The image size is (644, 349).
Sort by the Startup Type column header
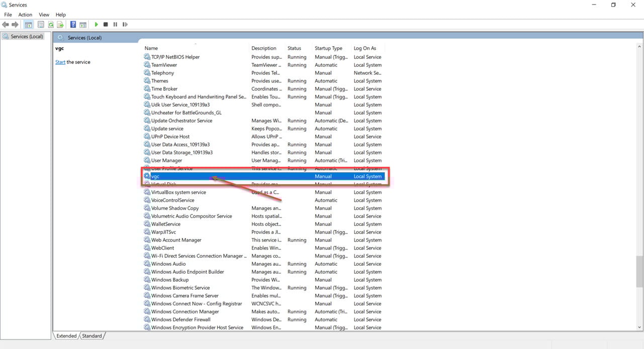(328, 48)
